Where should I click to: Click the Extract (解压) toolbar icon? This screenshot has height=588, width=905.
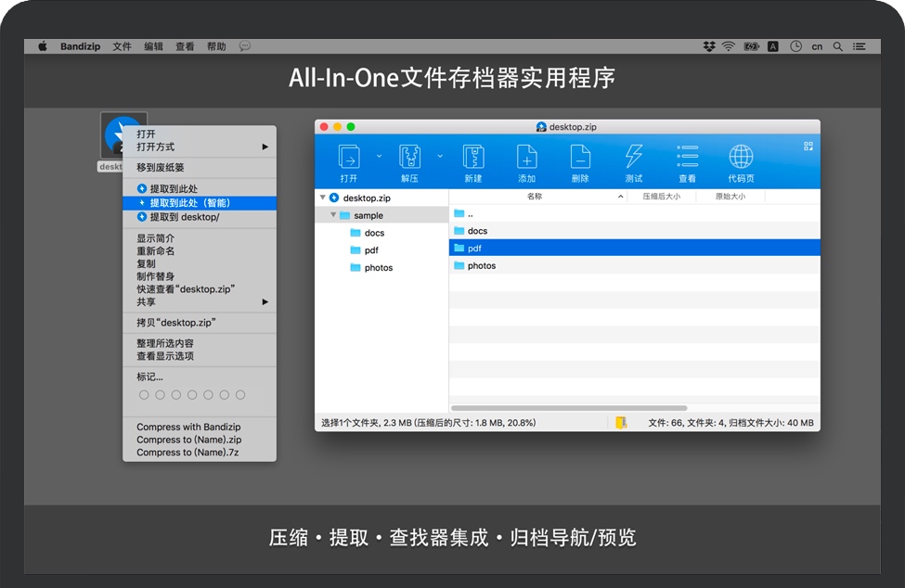(409, 157)
